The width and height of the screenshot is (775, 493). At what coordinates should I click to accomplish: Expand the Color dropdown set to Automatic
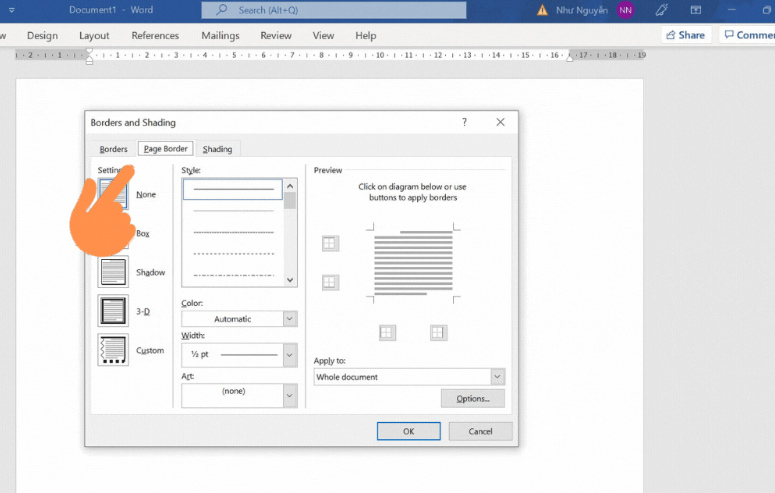[x=239, y=319]
